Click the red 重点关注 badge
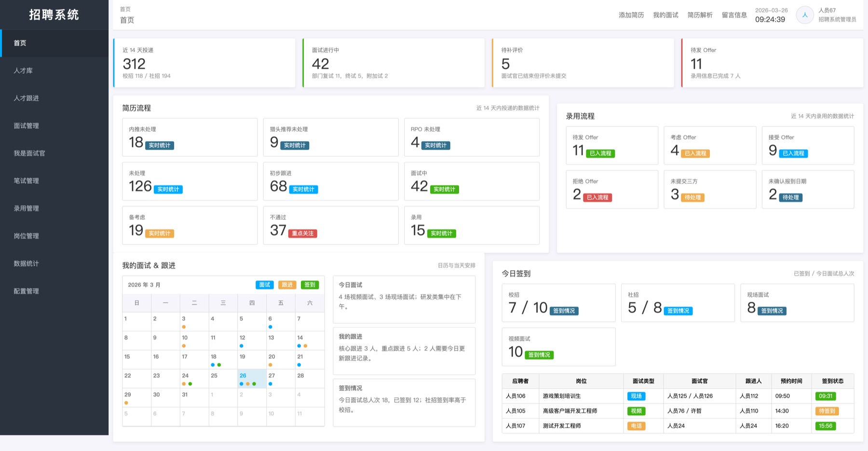This screenshot has width=868, height=451. 302,233
